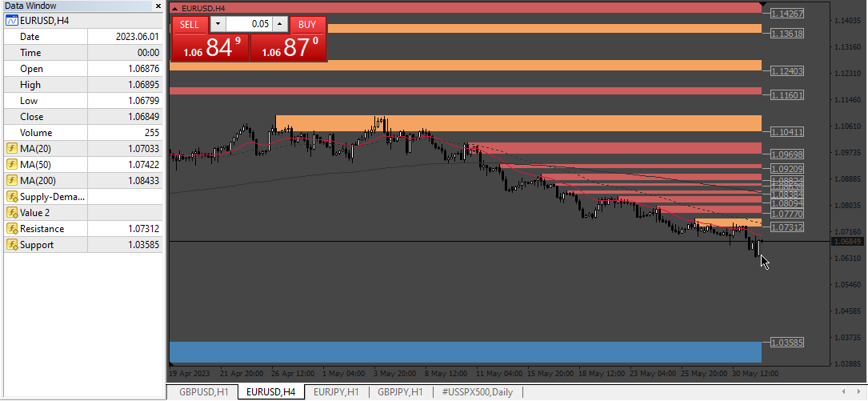Select the EURUSD,H4 chart tab
Viewport: 868px width, 401px height.
click(271, 392)
